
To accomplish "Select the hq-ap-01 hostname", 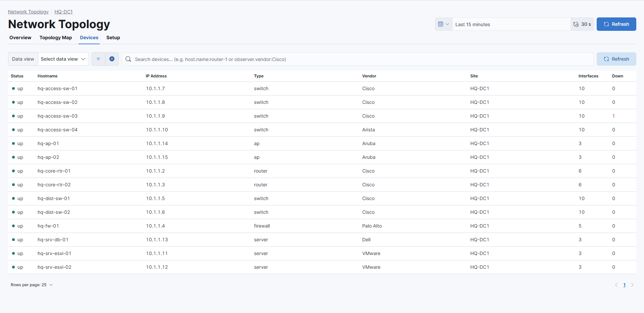I will 48,143.
